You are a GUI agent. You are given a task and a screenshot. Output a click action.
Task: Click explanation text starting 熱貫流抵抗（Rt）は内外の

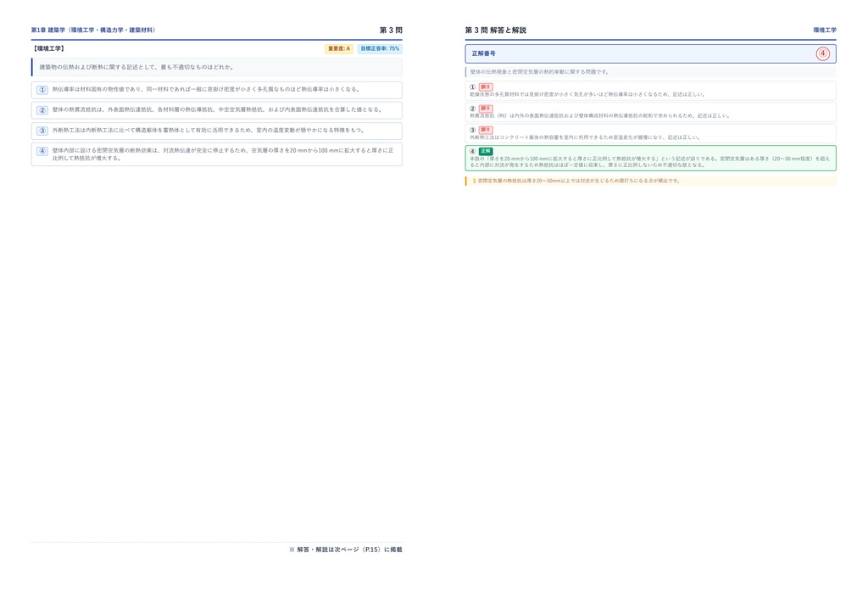(600, 115)
